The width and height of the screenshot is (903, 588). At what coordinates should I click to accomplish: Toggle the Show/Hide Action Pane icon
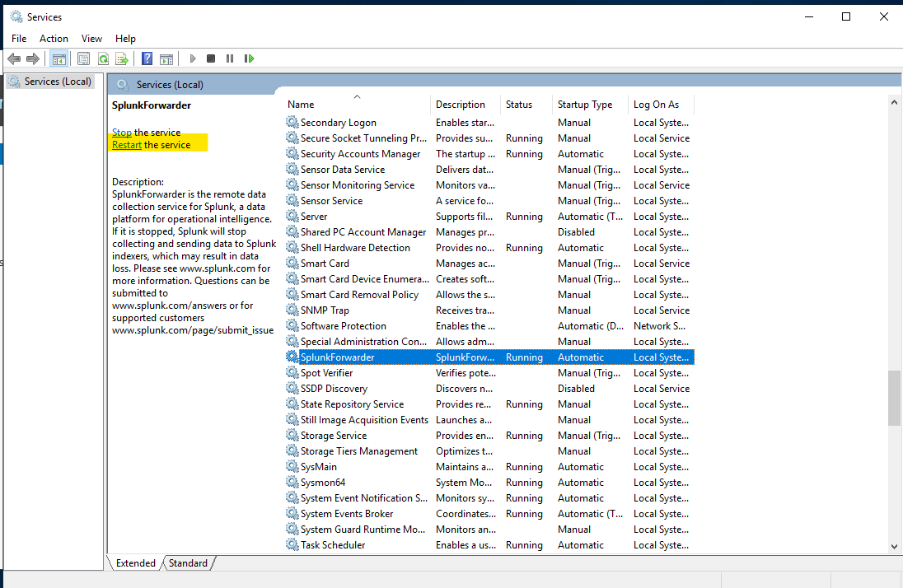click(166, 58)
